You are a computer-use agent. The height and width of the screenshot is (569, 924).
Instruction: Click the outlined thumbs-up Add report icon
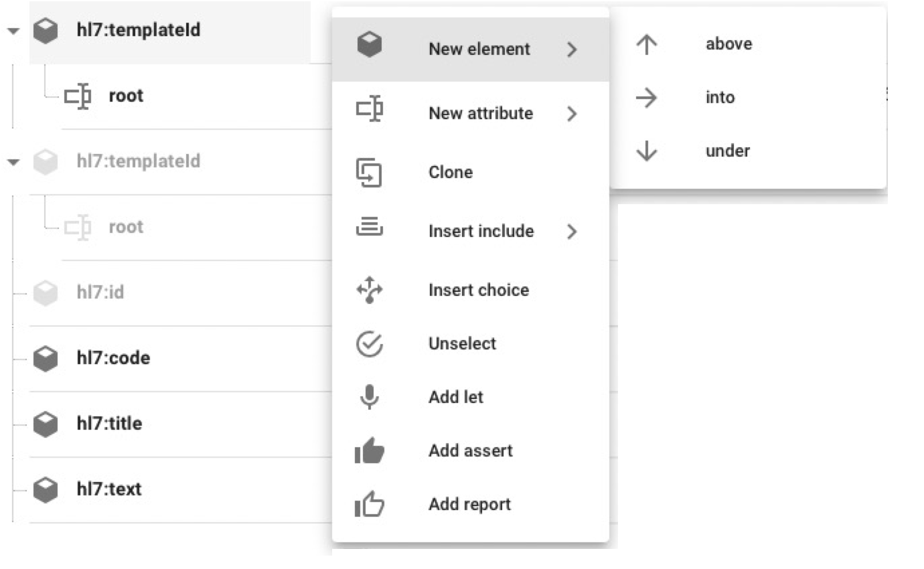pyautogui.click(x=369, y=505)
